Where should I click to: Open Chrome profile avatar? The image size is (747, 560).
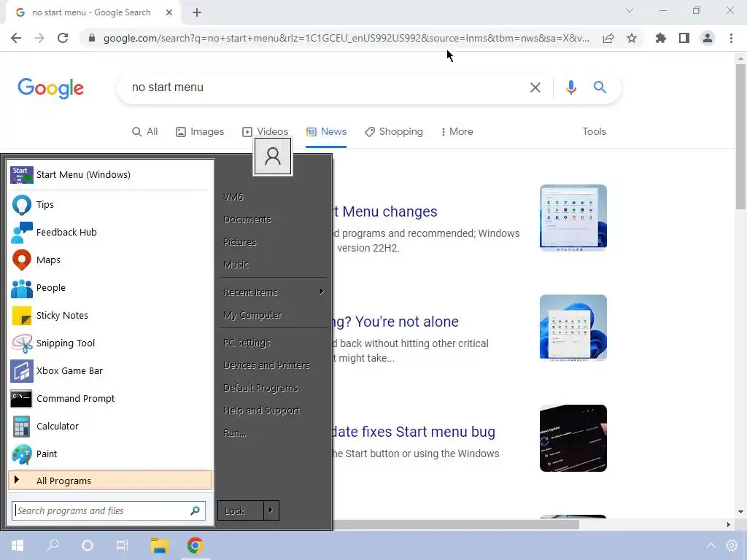(x=708, y=38)
